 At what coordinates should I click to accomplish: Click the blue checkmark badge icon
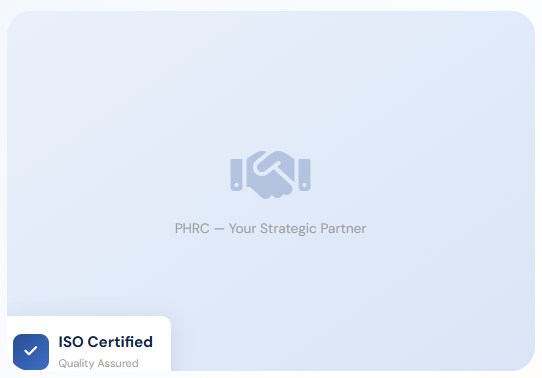click(x=31, y=351)
